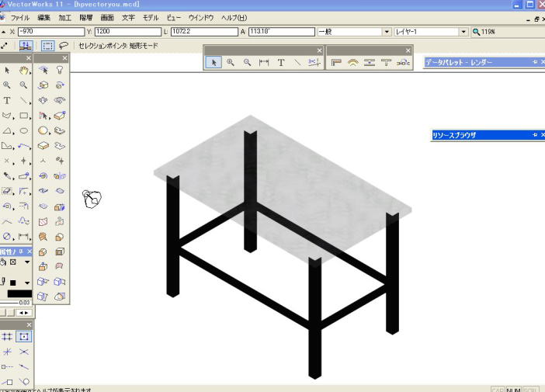Open the ヘルプ(H) menu

[x=234, y=18]
